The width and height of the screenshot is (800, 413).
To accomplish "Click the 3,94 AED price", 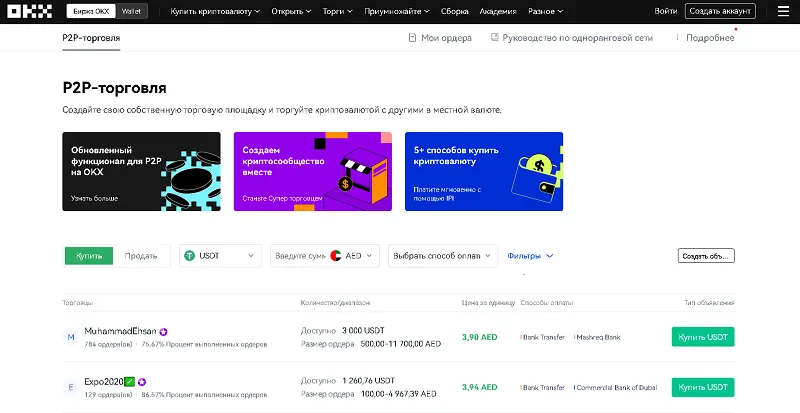I will 480,387.
